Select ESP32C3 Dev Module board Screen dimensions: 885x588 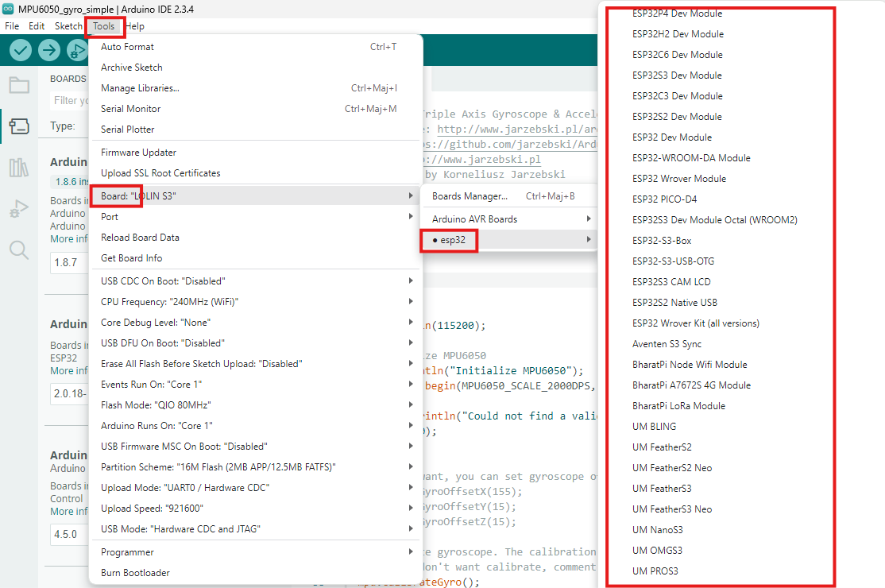(678, 96)
